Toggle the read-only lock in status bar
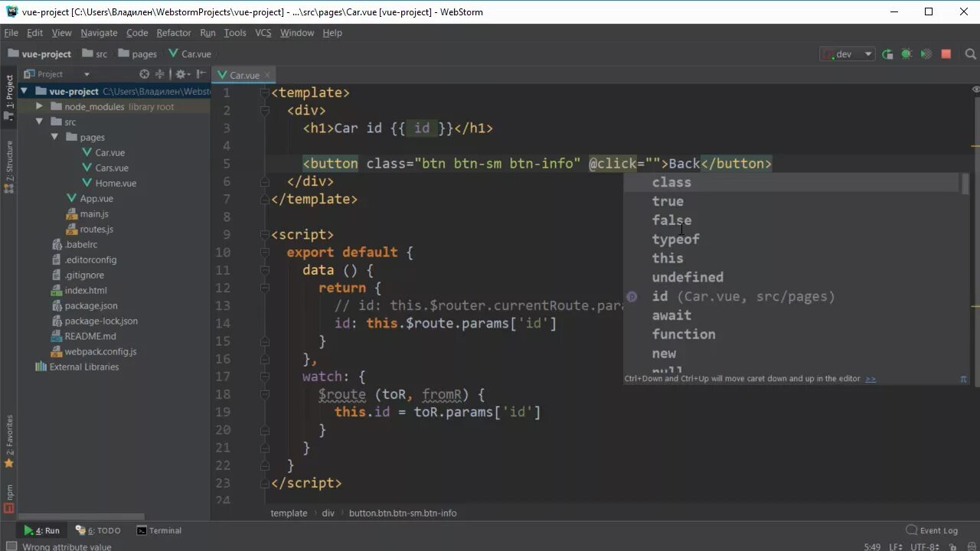This screenshot has width=980, height=551. [954, 546]
